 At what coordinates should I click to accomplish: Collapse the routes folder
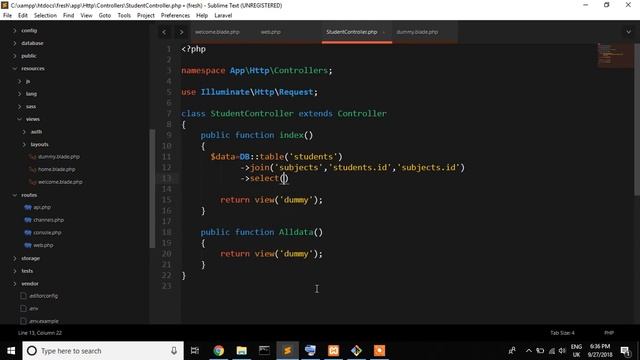pyautogui.click(x=15, y=195)
